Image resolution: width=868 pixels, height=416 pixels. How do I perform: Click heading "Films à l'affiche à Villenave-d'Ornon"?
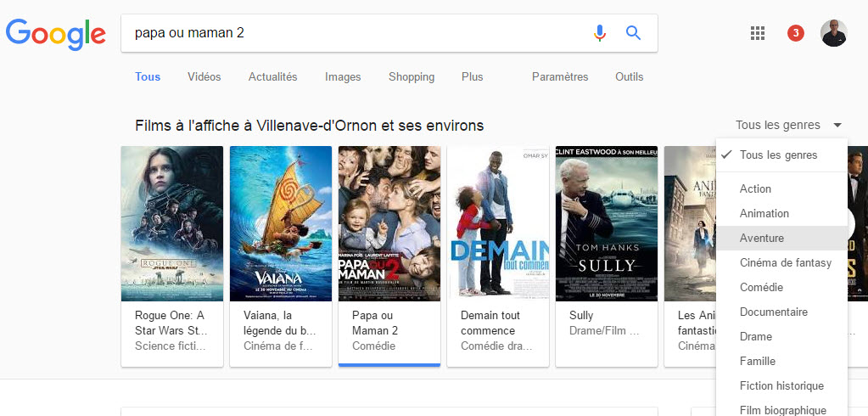click(x=309, y=126)
